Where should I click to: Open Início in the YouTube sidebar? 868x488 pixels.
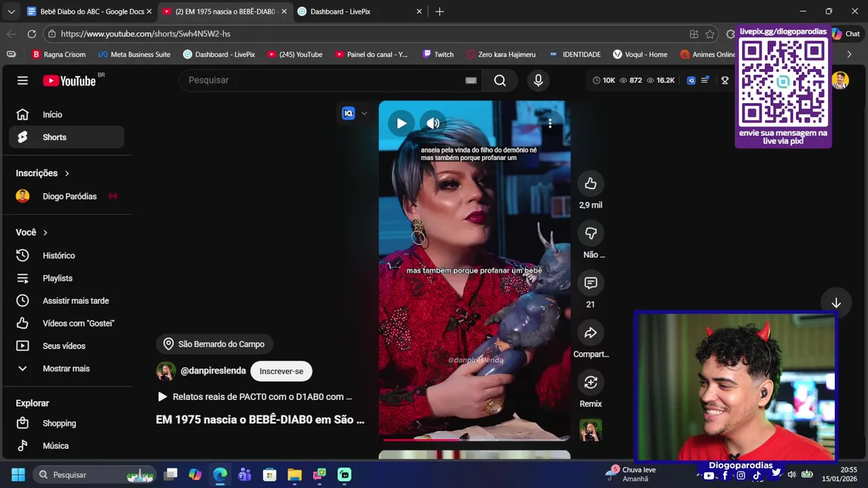pyautogui.click(x=66, y=115)
